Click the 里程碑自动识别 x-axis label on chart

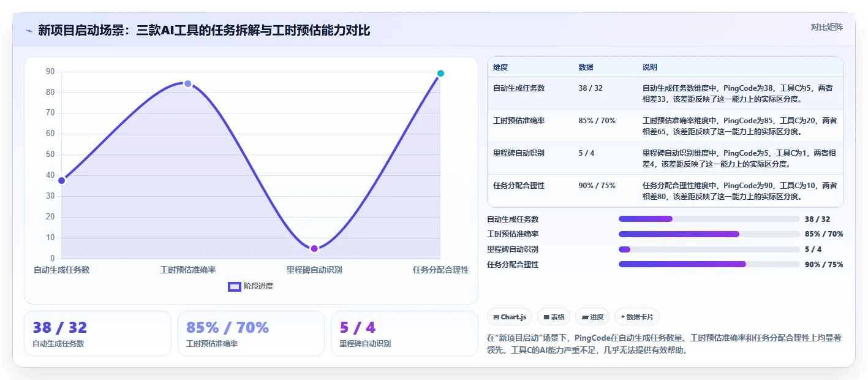coord(314,270)
